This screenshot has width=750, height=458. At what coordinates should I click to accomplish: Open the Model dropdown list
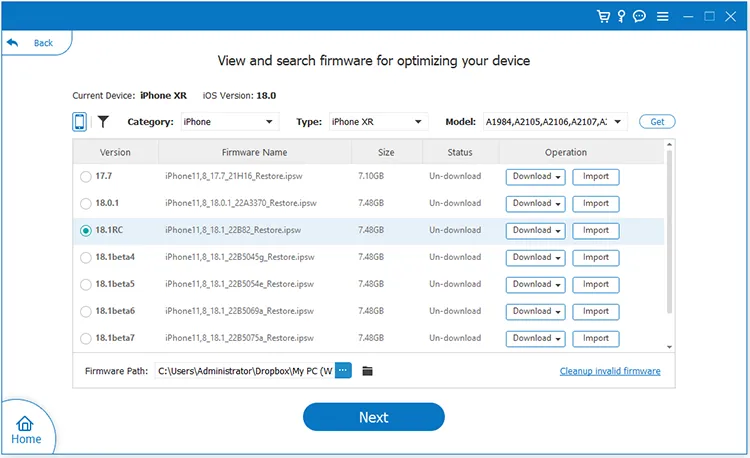pyautogui.click(x=554, y=122)
